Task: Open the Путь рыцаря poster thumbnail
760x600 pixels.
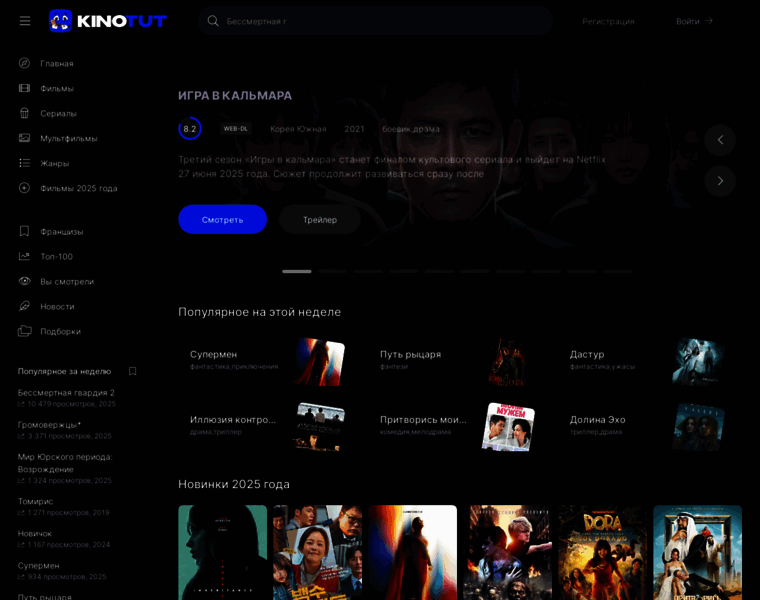Action: 508,362
